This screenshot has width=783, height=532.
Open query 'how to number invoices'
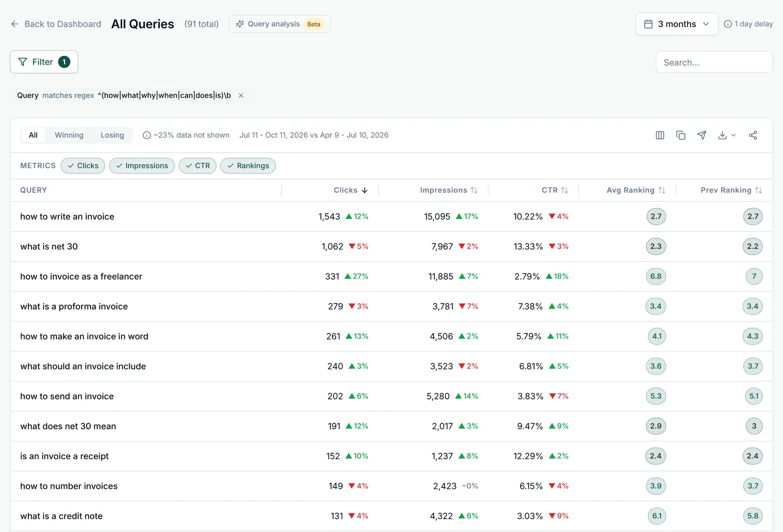[x=69, y=486]
